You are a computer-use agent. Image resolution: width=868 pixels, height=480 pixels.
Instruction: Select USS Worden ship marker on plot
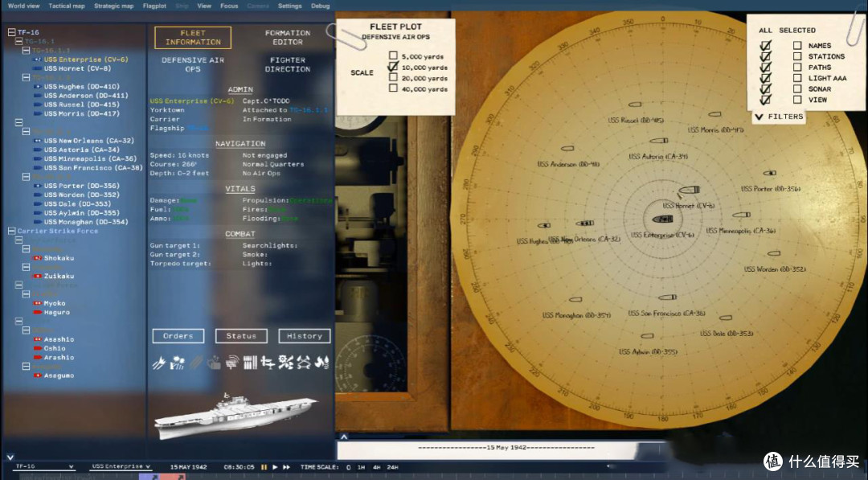(773, 253)
